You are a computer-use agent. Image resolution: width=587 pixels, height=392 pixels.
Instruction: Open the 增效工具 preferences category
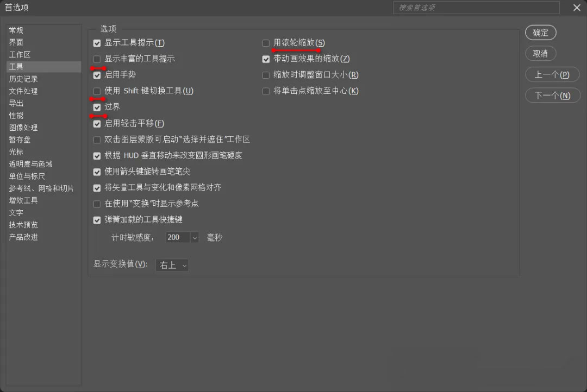point(44,200)
